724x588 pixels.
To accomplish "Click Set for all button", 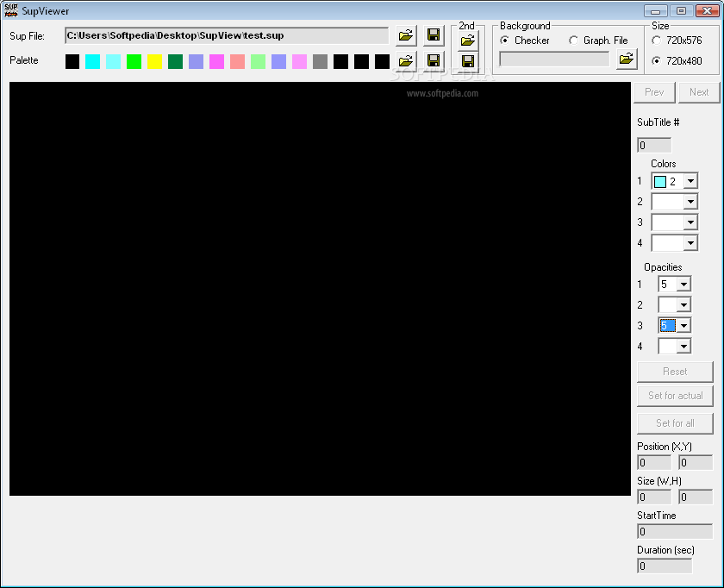I will (x=675, y=423).
